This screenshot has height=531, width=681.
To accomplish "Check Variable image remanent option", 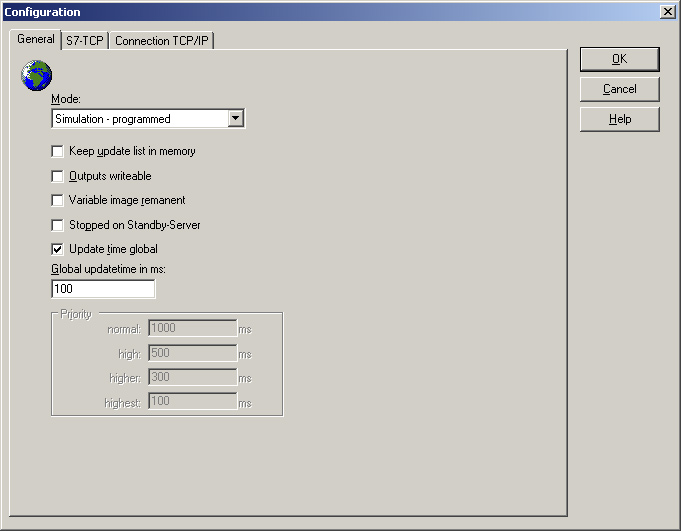I will coord(58,201).
